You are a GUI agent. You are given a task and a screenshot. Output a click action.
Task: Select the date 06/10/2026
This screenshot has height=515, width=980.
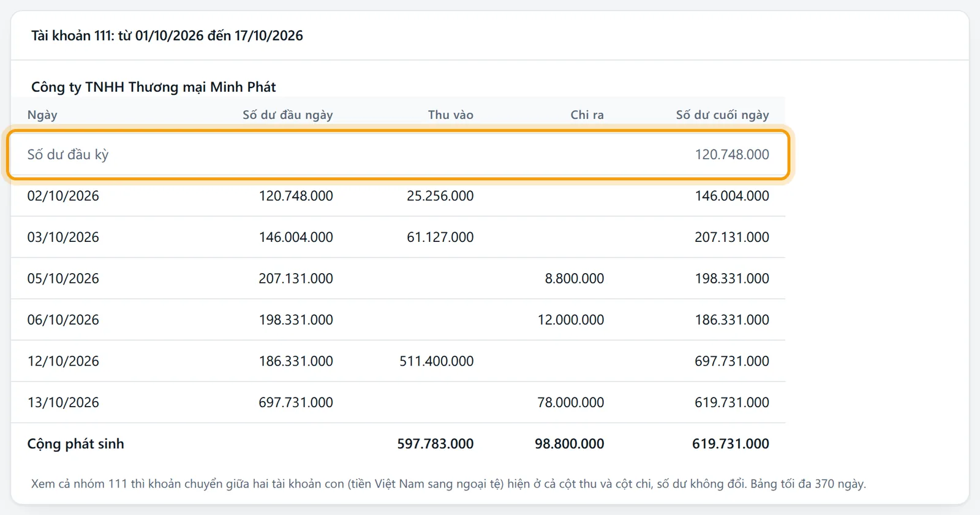click(x=63, y=320)
